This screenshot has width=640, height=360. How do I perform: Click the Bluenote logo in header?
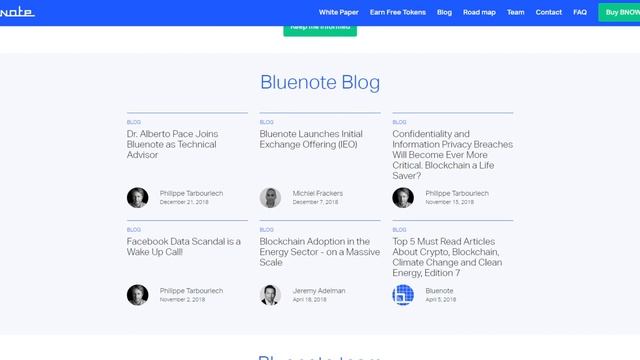tap(17, 12)
